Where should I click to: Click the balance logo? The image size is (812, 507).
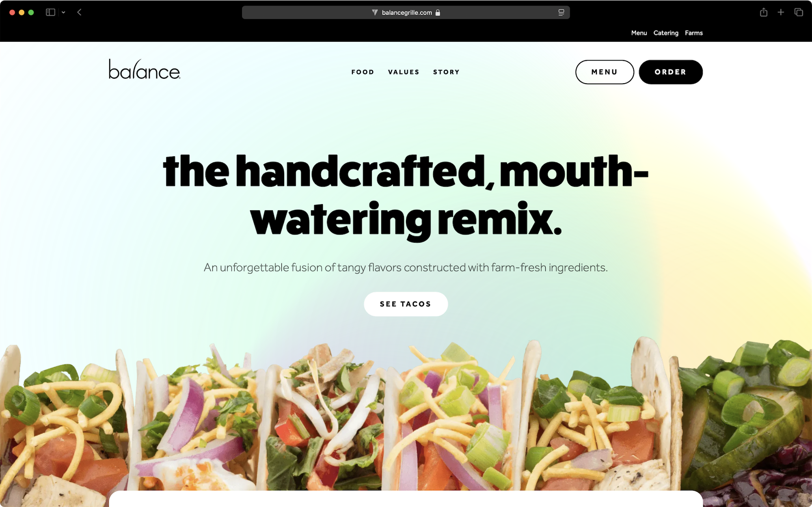tap(145, 69)
